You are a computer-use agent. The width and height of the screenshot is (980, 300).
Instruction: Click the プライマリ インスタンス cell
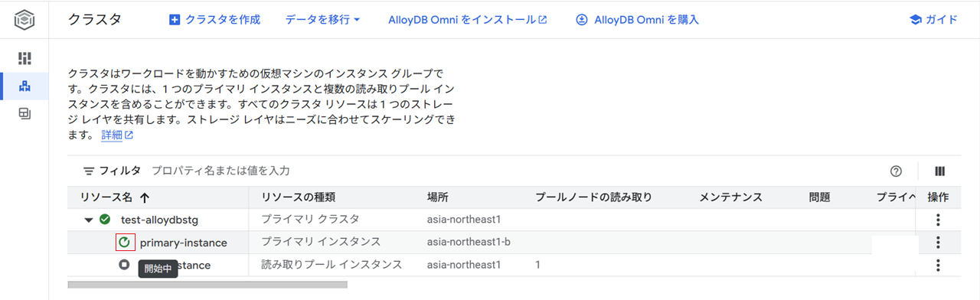click(x=321, y=243)
